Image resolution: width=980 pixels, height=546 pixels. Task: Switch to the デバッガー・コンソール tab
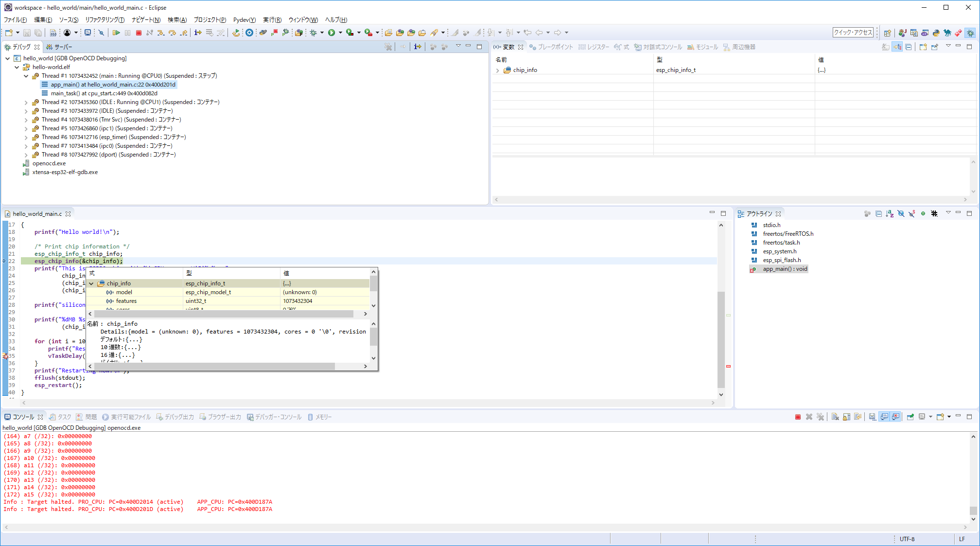coord(274,417)
